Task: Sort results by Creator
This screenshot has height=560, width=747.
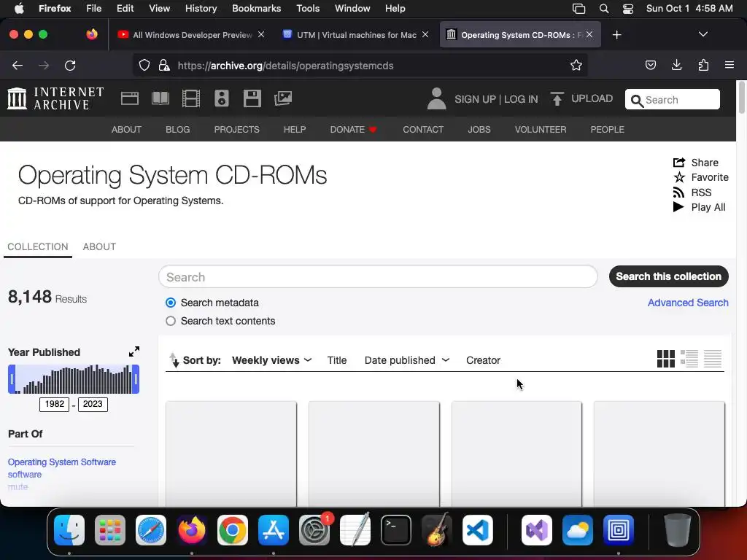Action: coord(483,360)
